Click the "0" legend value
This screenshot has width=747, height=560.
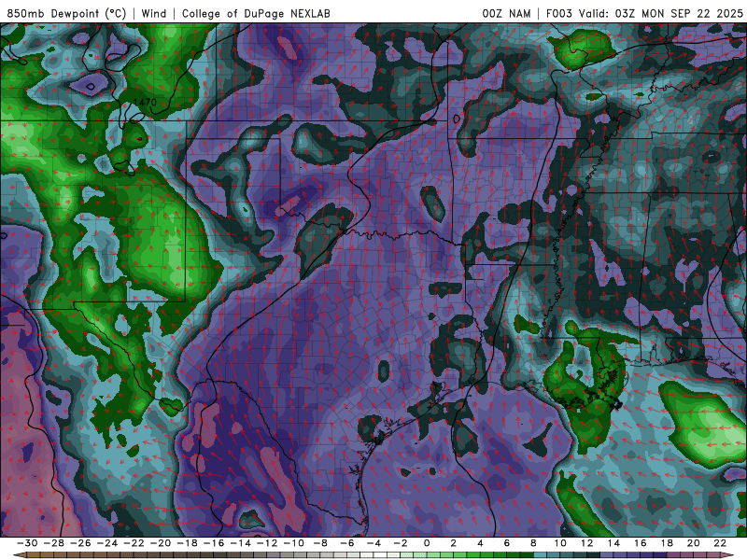(427, 543)
